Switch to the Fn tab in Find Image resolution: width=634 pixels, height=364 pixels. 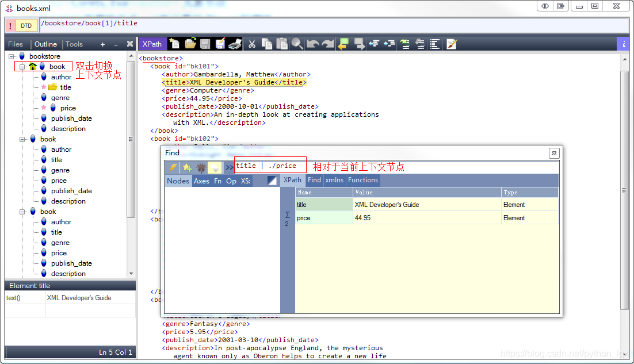click(217, 181)
